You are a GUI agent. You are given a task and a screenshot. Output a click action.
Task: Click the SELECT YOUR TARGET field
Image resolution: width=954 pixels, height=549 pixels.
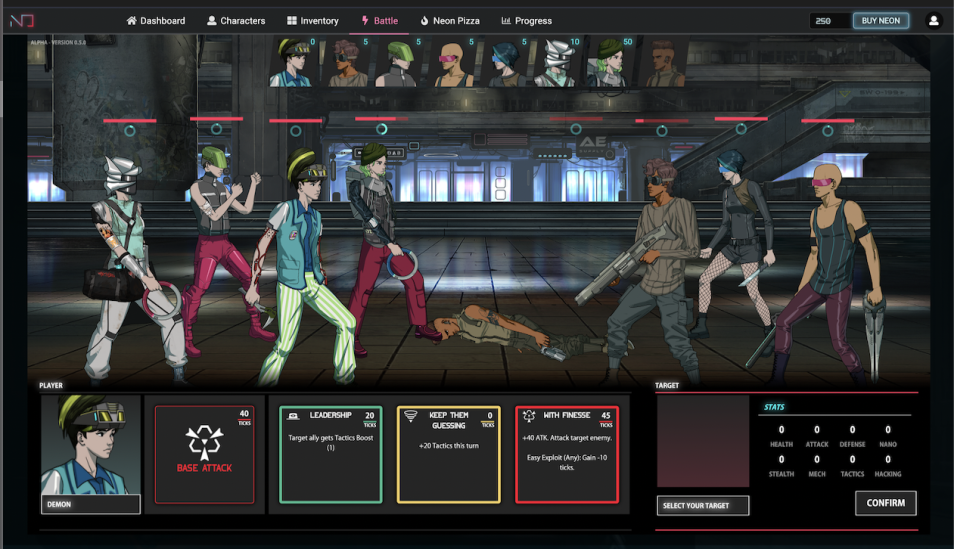point(703,506)
